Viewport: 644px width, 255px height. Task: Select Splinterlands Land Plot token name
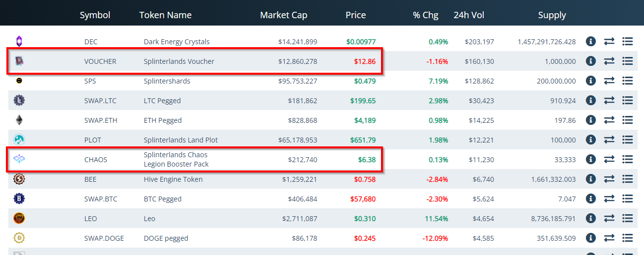181,140
